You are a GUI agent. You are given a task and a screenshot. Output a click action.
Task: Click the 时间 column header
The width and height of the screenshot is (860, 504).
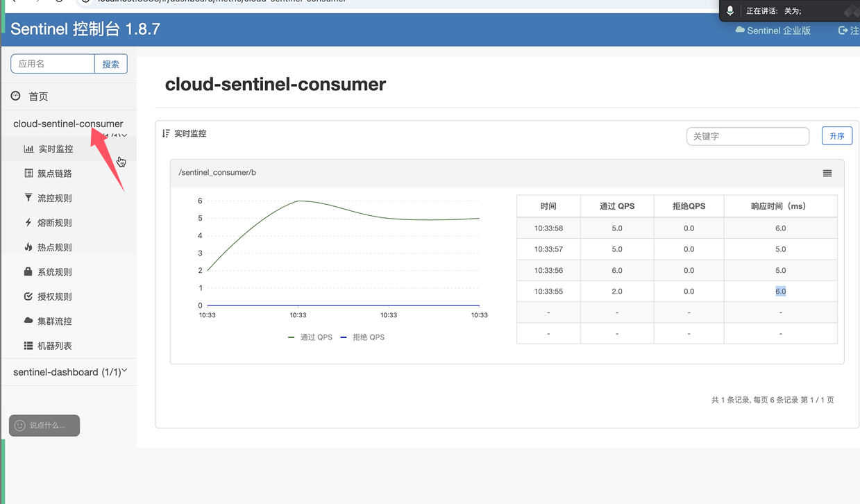pos(548,206)
